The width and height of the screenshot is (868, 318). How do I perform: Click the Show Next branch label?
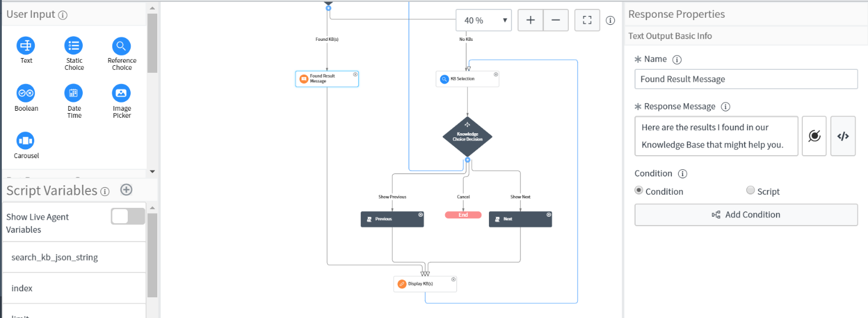click(x=520, y=197)
